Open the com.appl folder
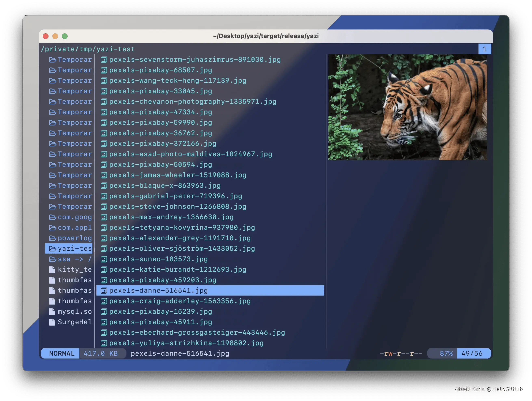Screen dimensions: 532x401 [x=75, y=228]
